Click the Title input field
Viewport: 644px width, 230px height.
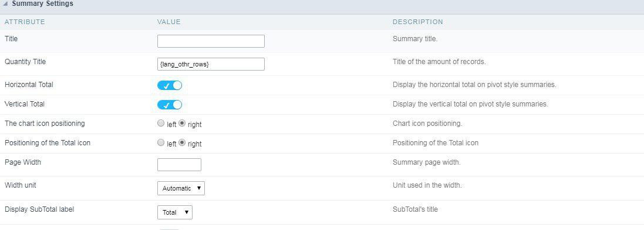[211, 41]
